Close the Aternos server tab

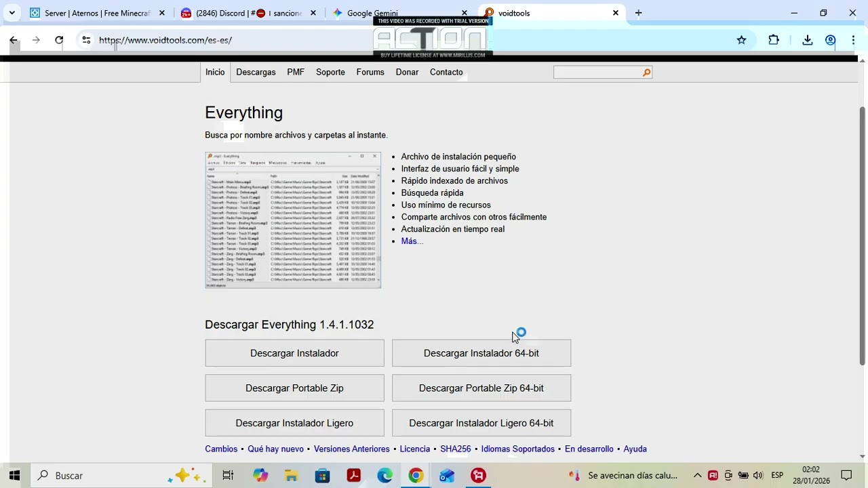[162, 13]
